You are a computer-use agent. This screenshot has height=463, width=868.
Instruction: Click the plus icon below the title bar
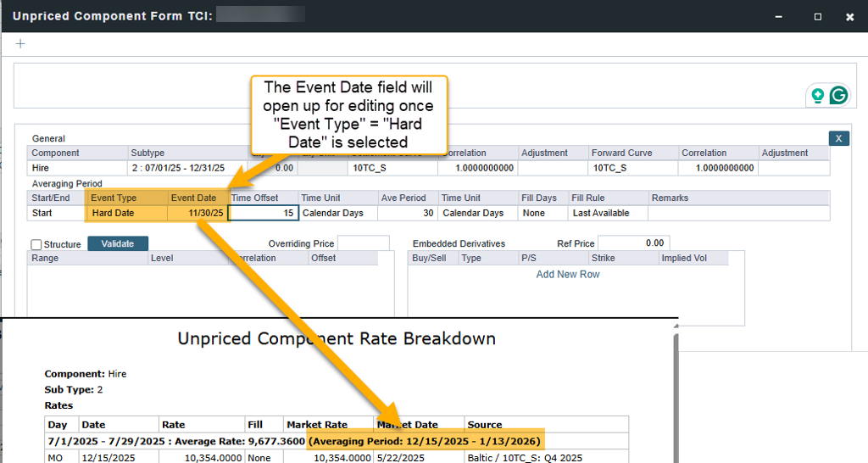tap(20, 44)
